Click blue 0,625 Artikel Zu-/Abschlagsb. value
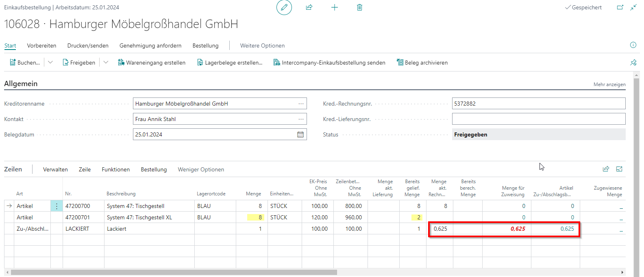Image resolution: width=644 pixels, height=277 pixels. [567, 229]
